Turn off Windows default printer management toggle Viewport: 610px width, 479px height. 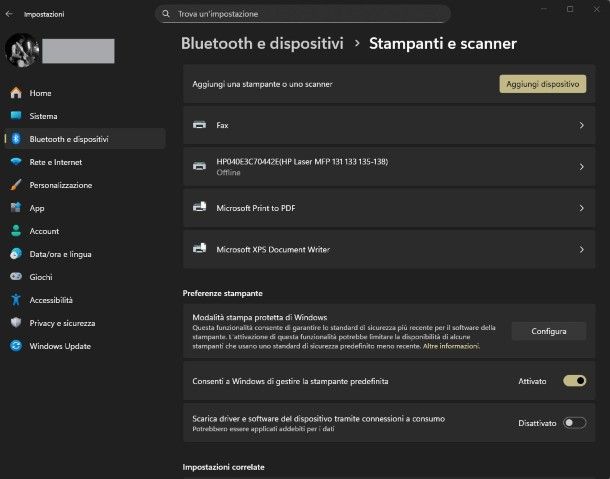[574, 381]
